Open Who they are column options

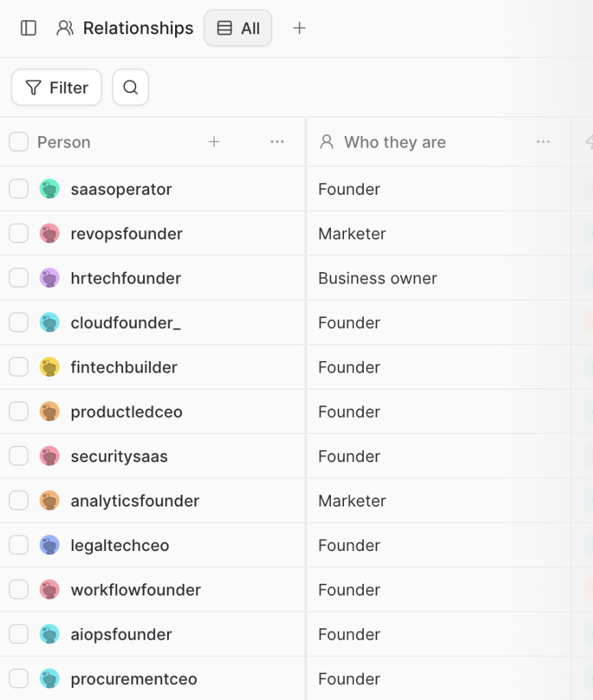pyautogui.click(x=543, y=142)
